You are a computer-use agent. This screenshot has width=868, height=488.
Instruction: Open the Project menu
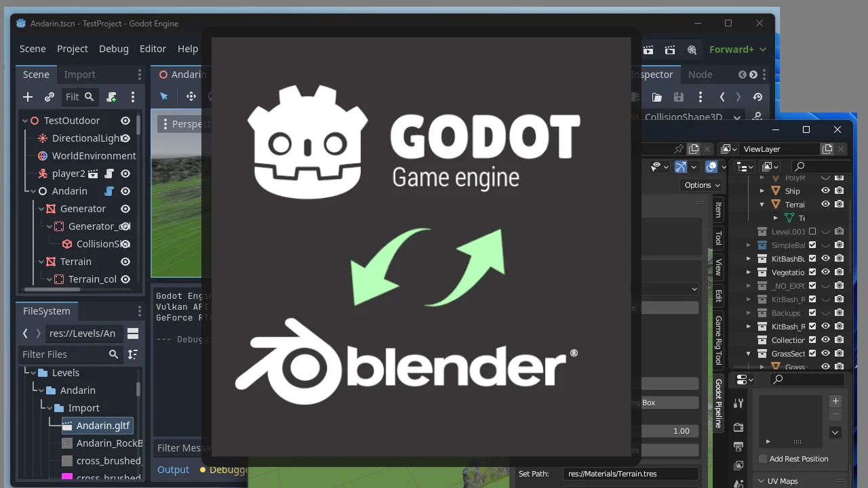(72, 49)
